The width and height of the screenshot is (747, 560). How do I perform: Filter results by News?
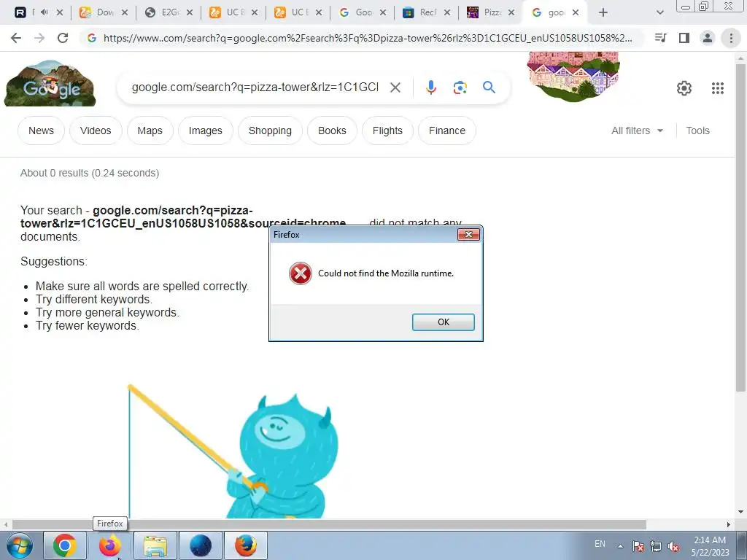pos(41,131)
